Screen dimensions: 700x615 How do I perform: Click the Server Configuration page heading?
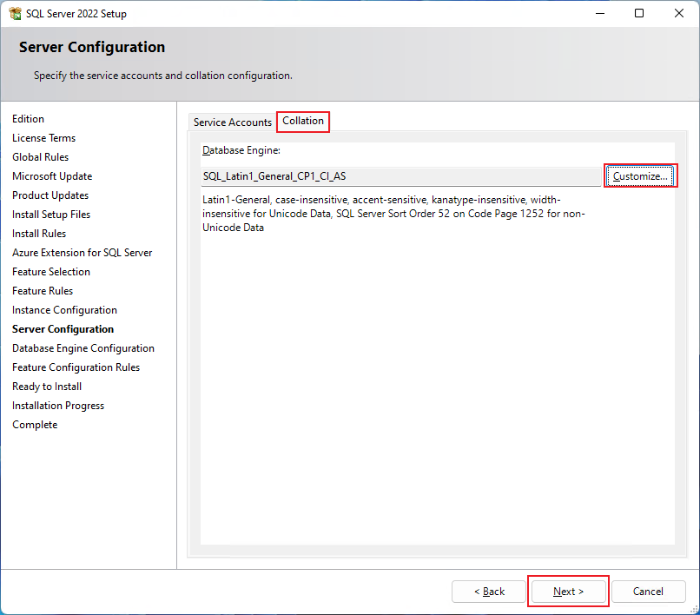pyautogui.click(x=92, y=47)
